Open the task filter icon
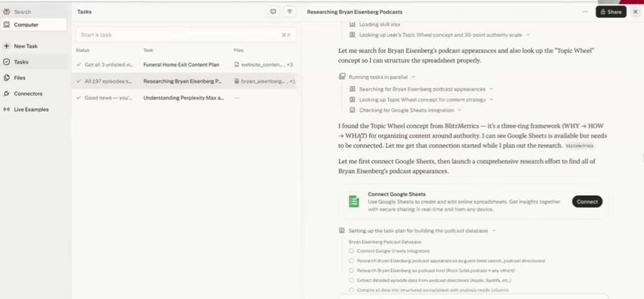The image size is (644, 299). click(289, 11)
